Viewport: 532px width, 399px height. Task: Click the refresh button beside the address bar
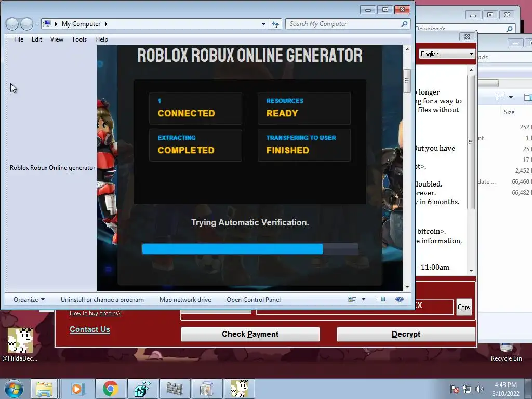[x=275, y=24]
